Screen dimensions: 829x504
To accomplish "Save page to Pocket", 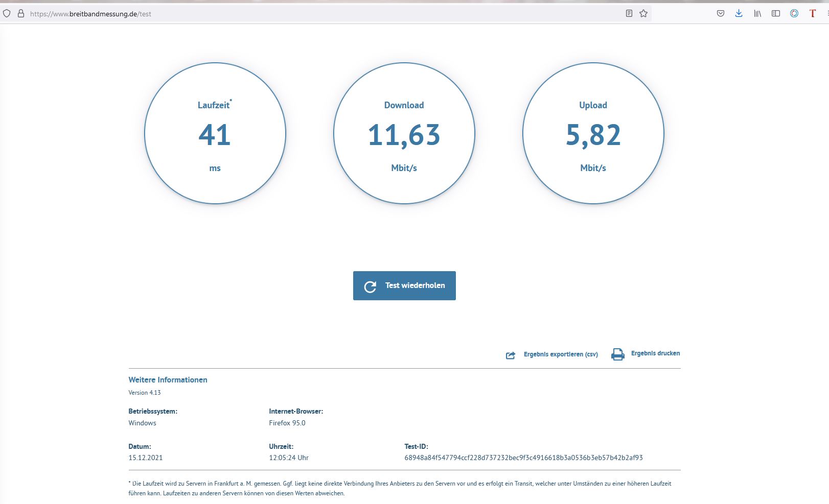I will [x=721, y=14].
